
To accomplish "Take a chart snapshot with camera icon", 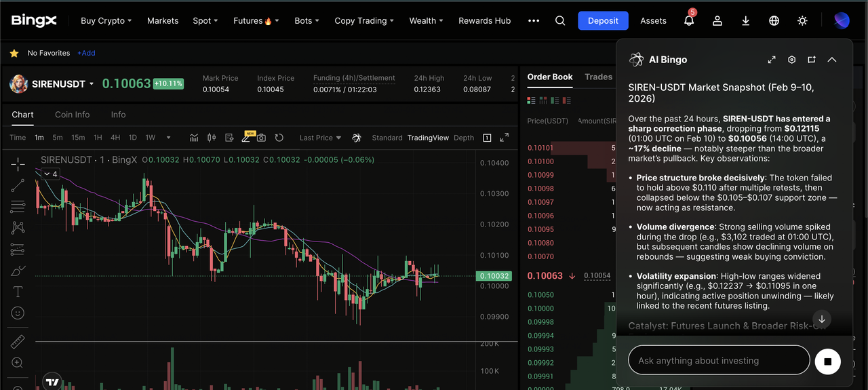I will 261,138.
